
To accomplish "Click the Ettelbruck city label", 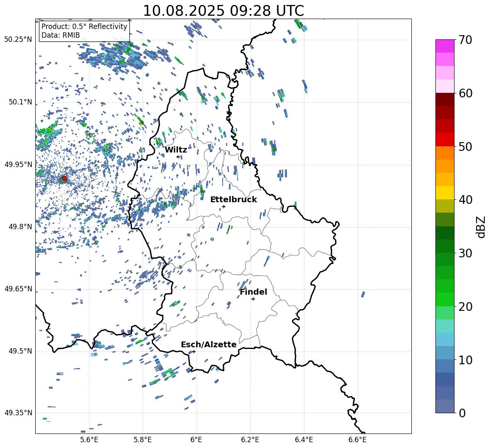I will pyautogui.click(x=233, y=200).
